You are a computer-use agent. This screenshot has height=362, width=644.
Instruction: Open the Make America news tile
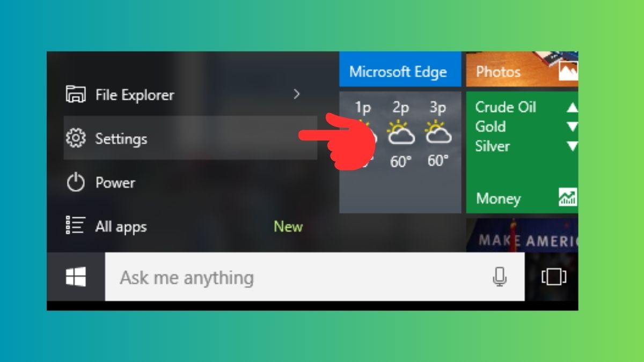pyautogui.click(x=522, y=235)
